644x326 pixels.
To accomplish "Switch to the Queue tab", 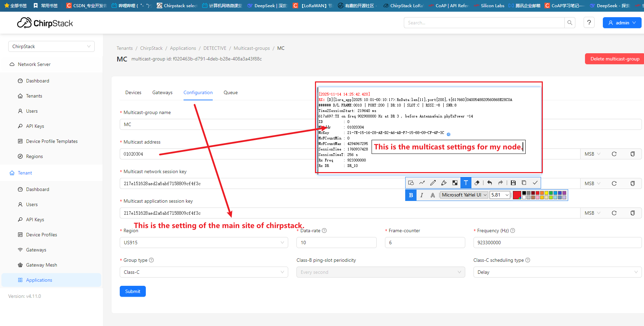I will coord(231,93).
